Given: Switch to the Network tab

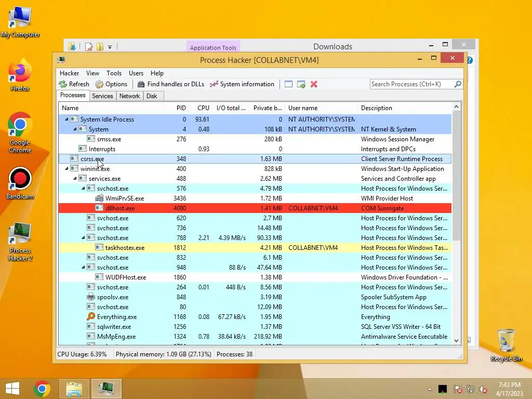Looking at the screenshot, I should (129, 96).
